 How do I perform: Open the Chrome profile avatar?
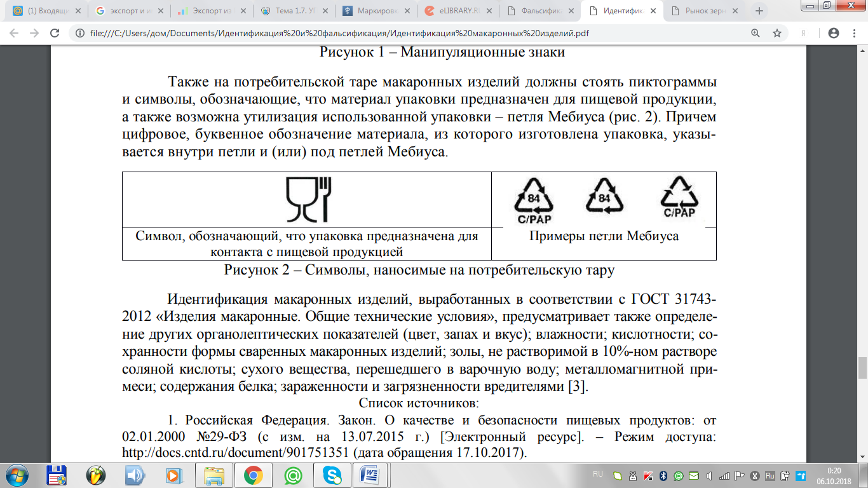click(834, 33)
